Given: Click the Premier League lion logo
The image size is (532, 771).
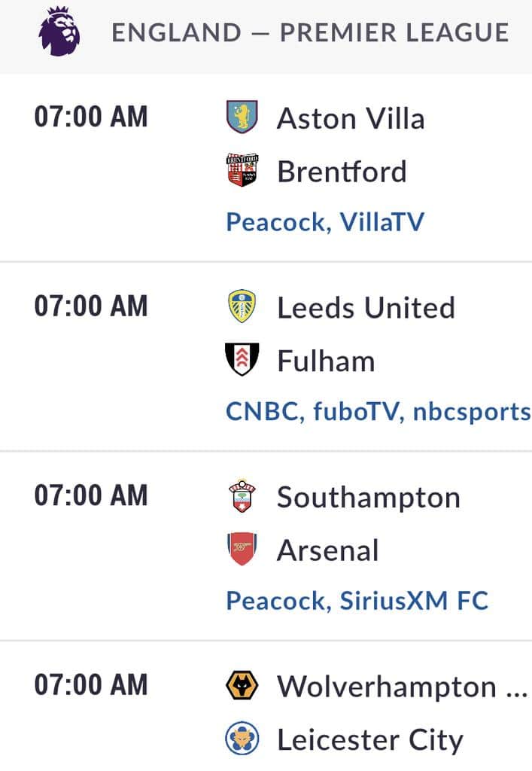Looking at the screenshot, I should pyautogui.click(x=59, y=32).
